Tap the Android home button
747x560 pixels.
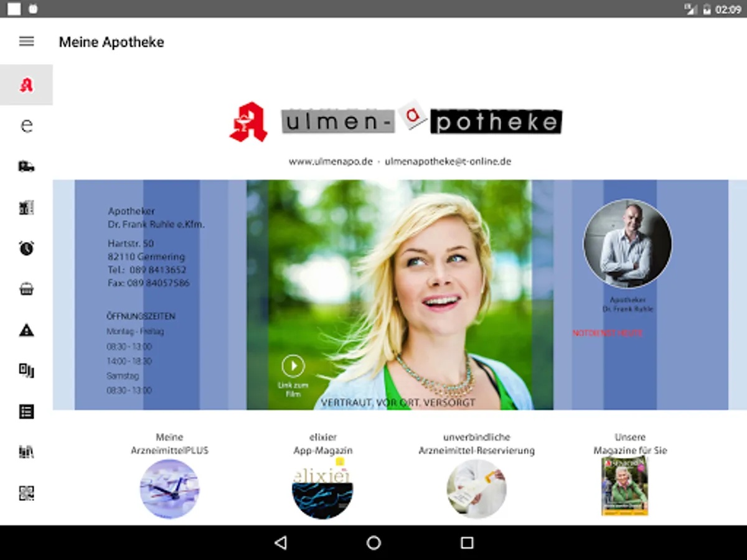374,543
